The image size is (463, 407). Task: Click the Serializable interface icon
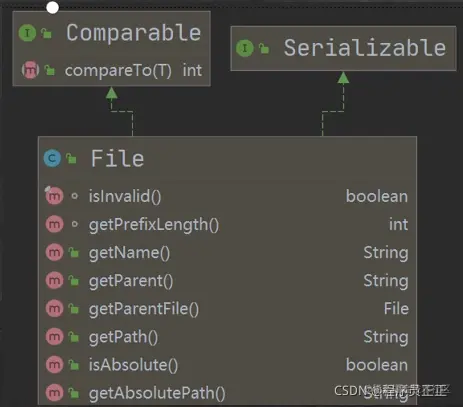pyautogui.click(x=245, y=48)
